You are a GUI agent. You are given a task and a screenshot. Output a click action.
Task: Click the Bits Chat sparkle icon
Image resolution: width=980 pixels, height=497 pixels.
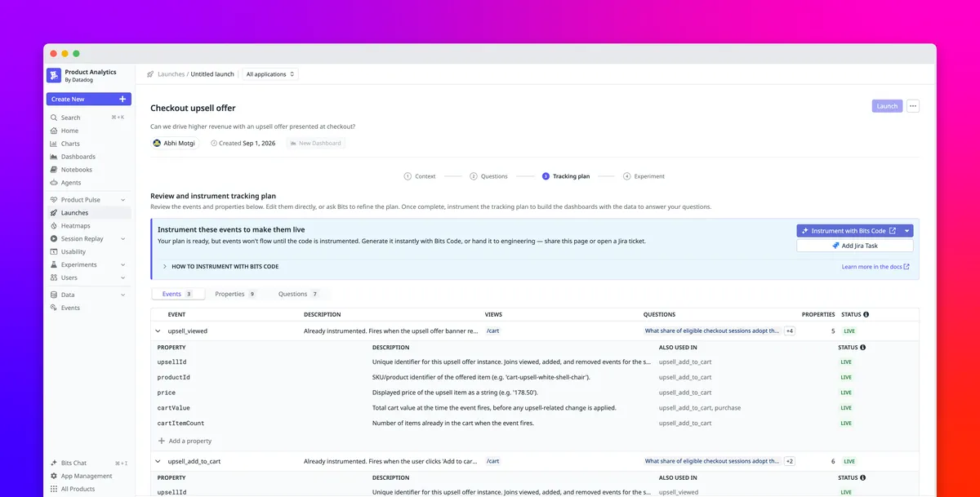click(x=54, y=463)
